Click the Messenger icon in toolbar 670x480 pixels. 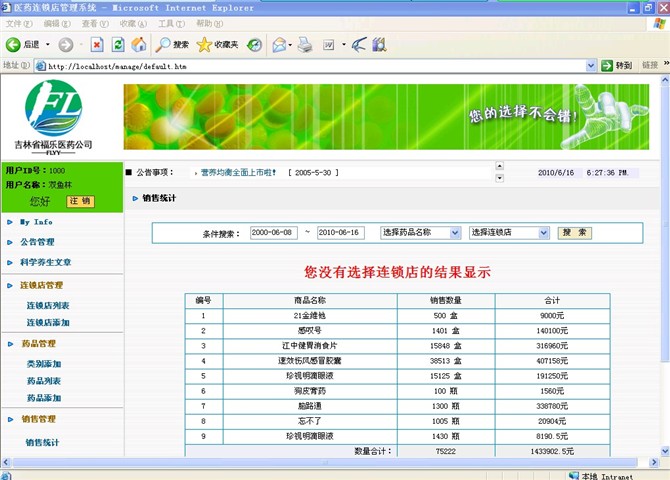(359, 44)
